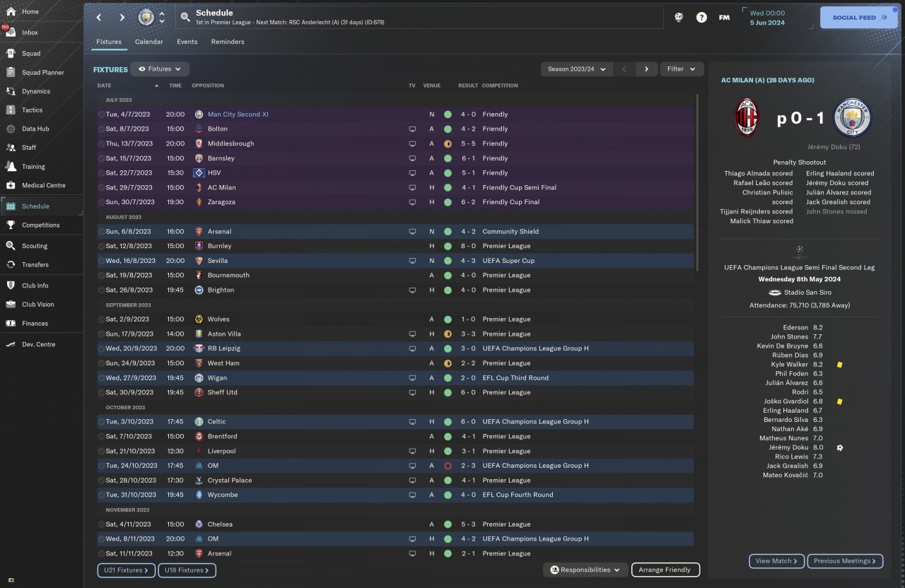Viewport: 905px width, 588px height.
Task: Toggle the circle marker for Sevilla fixture
Action: pos(101,261)
